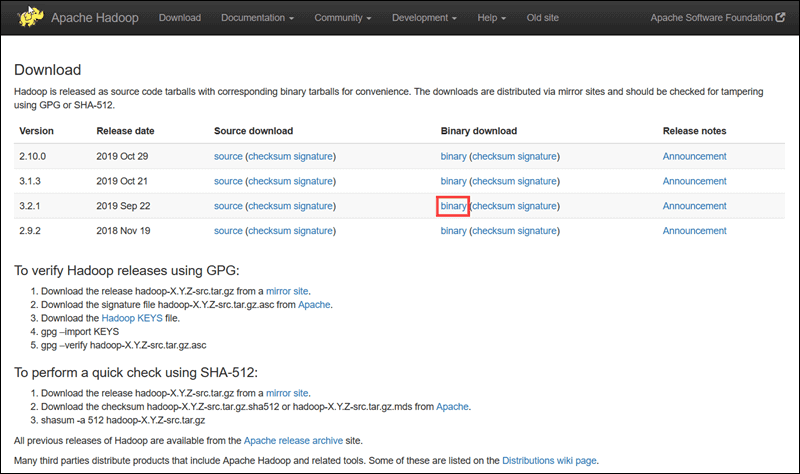Open binary checksum for version 2.9.2
Image resolution: width=800 pixels, height=474 pixels.
[493, 231]
